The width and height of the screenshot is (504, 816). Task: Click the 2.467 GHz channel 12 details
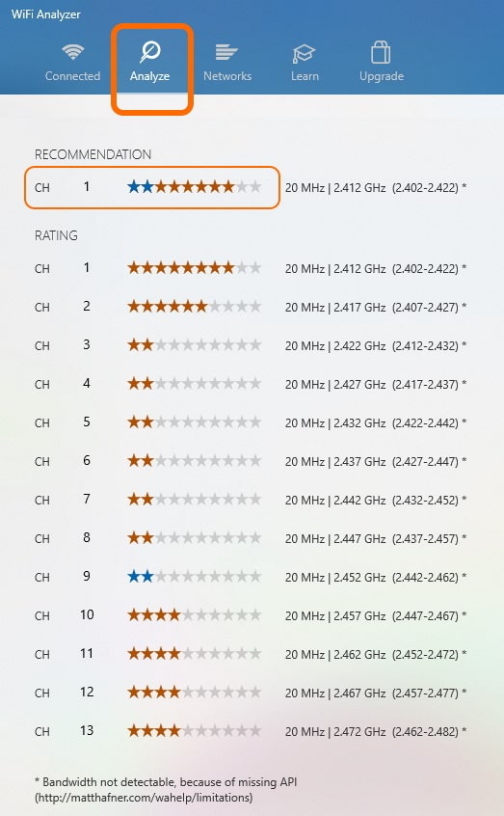376,693
